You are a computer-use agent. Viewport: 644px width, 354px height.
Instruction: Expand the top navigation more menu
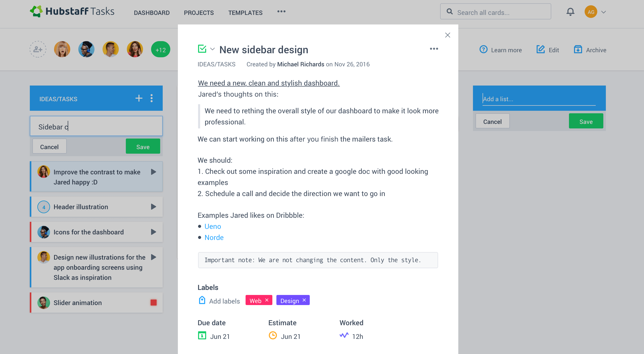(281, 12)
